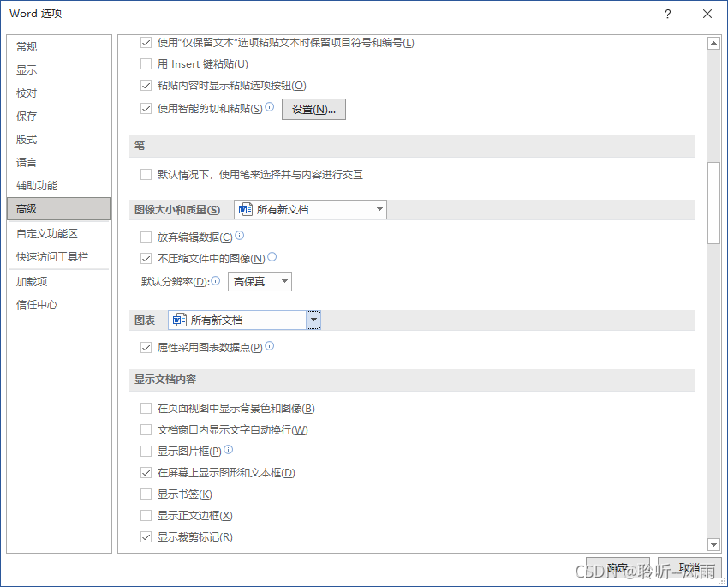Click info icon next to 放弃编辑数据
Image resolution: width=728 pixels, height=587 pixels.
click(x=239, y=236)
